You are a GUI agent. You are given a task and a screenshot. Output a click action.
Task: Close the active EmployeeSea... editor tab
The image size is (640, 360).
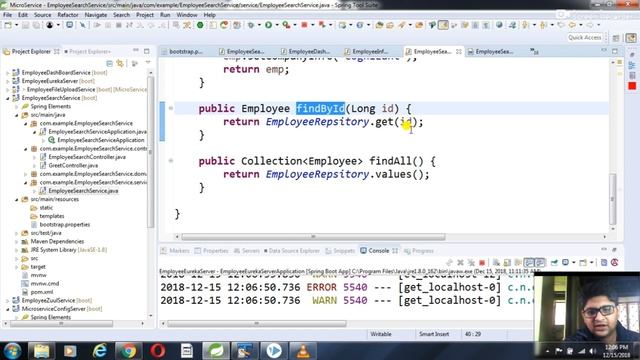coord(459,51)
